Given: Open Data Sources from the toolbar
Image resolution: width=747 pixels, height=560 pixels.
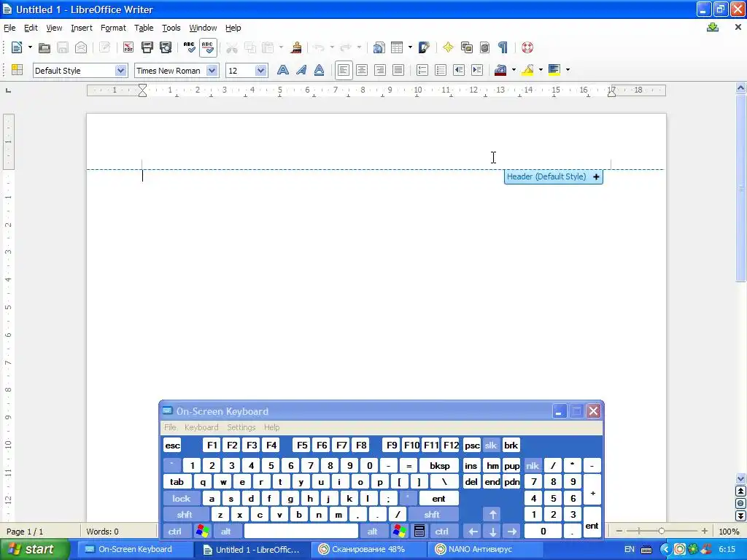Looking at the screenshot, I should click(x=484, y=47).
